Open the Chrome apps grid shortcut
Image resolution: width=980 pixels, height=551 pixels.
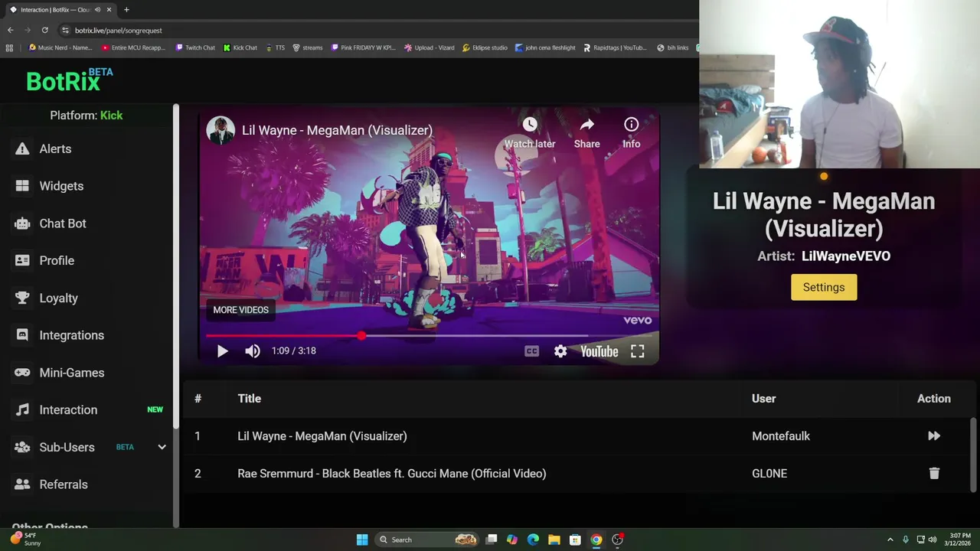pyautogui.click(x=9, y=47)
